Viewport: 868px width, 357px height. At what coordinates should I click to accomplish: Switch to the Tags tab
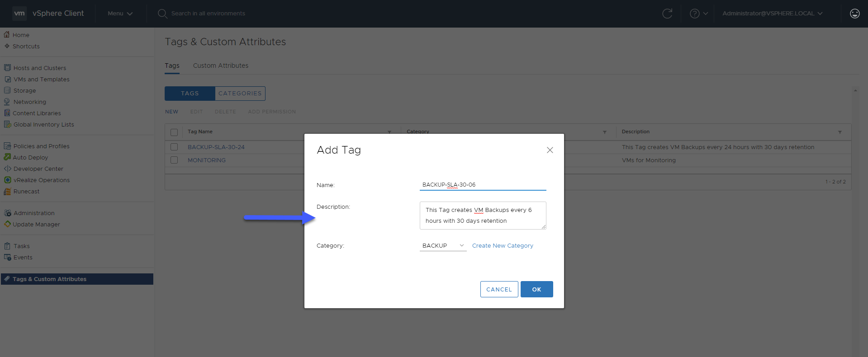click(172, 66)
